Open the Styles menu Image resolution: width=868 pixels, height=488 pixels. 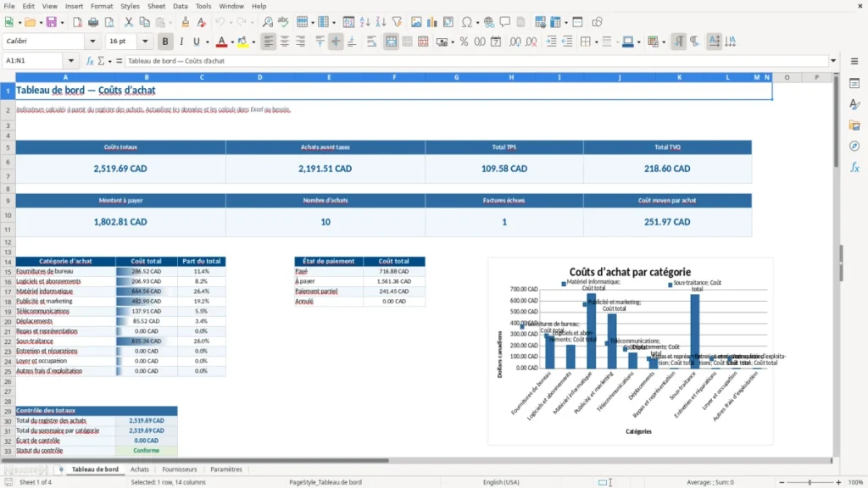[130, 6]
